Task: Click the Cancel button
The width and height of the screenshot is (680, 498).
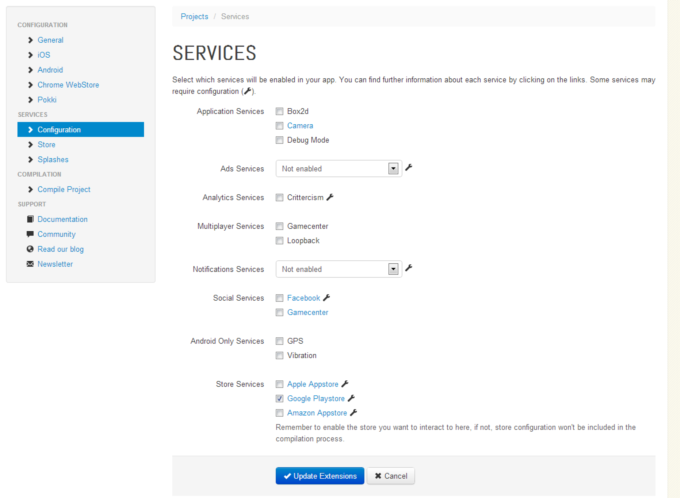Action: coord(391,476)
